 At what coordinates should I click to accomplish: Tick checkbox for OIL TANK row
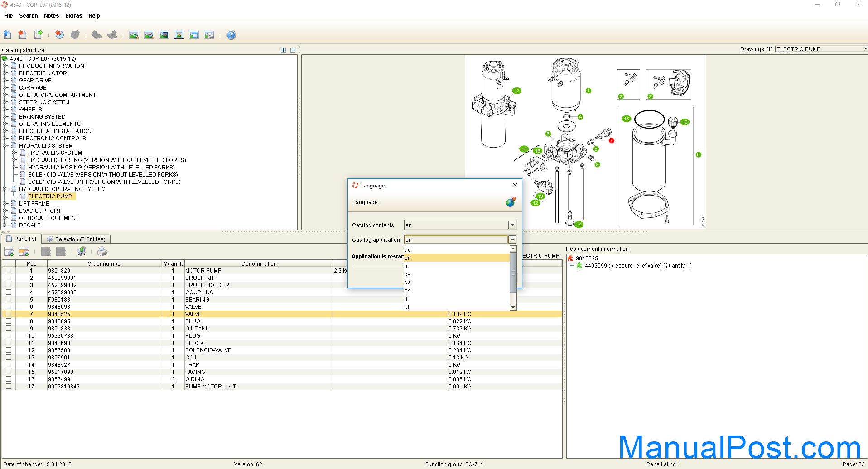click(x=9, y=328)
